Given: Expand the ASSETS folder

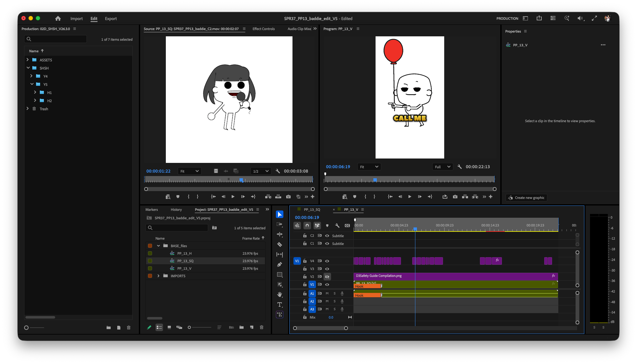Looking at the screenshot, I should point(28,60).
